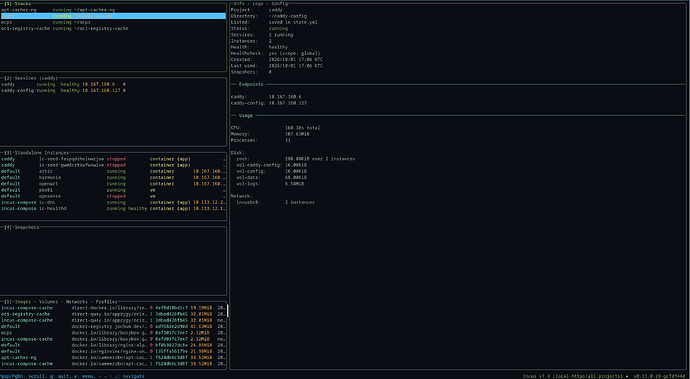Click Directory value ~/caddy-config in Info
690x379 pixels.
pyautogui.click(x=288, y=16)
